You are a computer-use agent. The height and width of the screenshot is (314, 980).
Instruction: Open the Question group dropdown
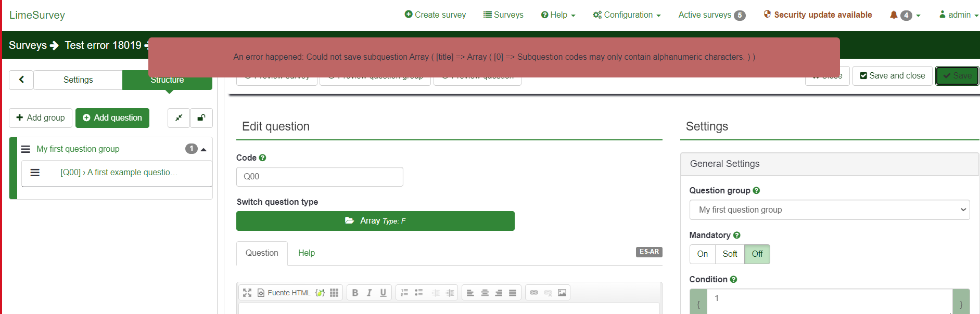click(x=830, y=210)
